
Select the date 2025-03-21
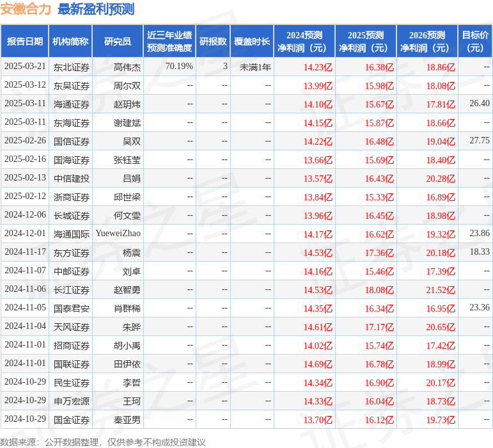pyautogui.click(x=25, y=67)
